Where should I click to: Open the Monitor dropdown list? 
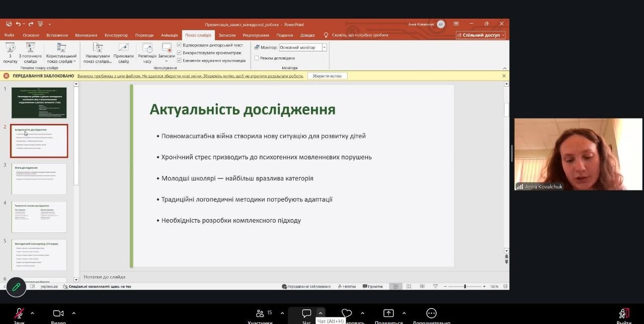[324, 47]
